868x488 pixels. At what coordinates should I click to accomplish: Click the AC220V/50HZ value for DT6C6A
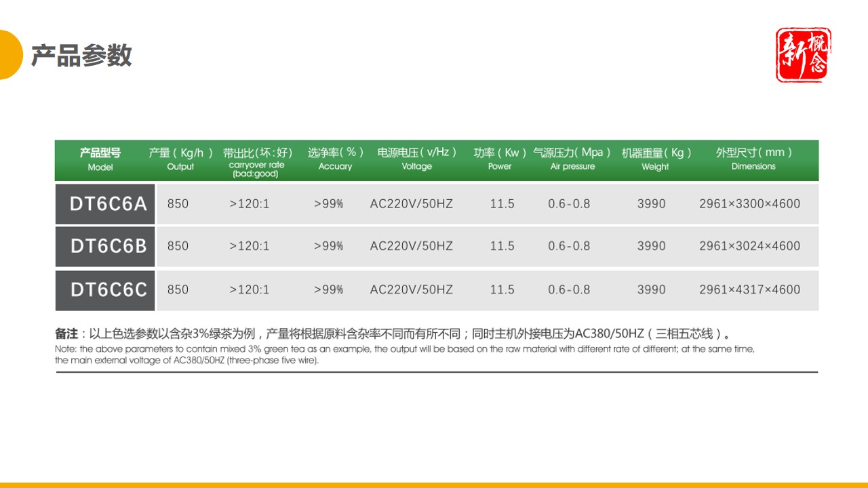pyautogui.click(x=411, y=204)
